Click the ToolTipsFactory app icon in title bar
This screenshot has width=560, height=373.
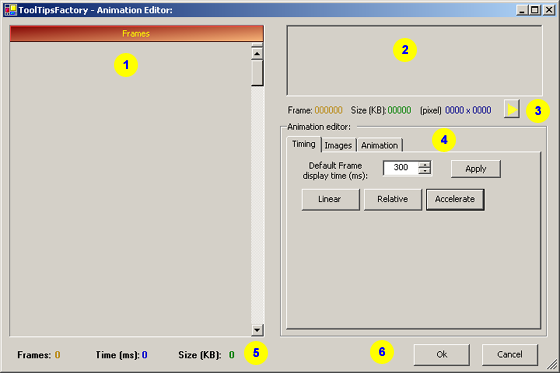tap(10, 10)
